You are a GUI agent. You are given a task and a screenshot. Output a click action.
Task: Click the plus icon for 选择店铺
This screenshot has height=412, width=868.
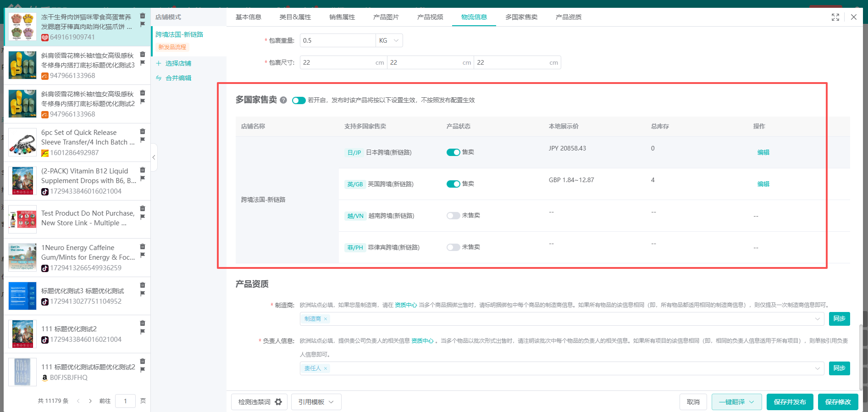tap(159, 63)
